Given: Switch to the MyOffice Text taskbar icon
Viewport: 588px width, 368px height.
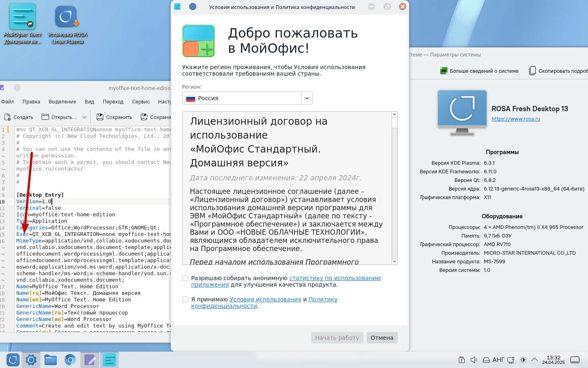Looking at the screenshot, I should pyautogui.click(x=109, y=360).
